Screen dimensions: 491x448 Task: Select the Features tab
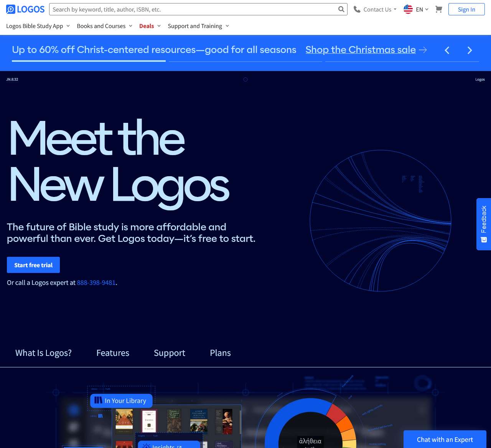click(113, 353)
